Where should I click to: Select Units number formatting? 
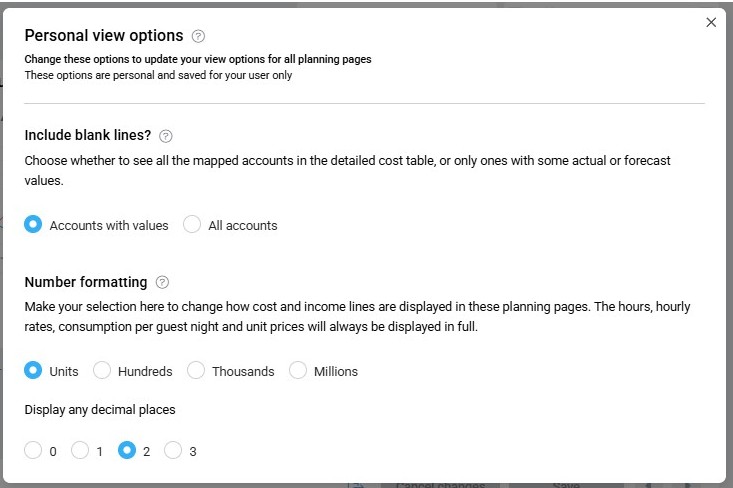[x=33, y=371]
